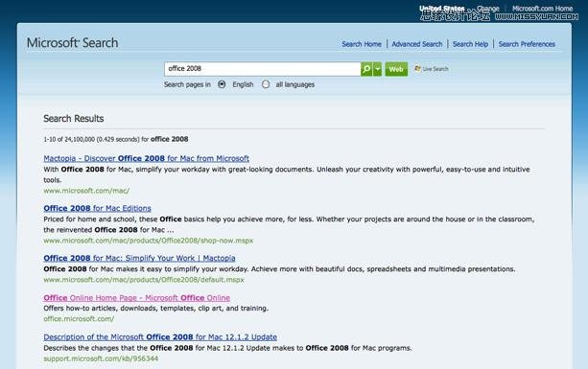Open the Office 2008 for Mac Editions result

click(97, 208)
